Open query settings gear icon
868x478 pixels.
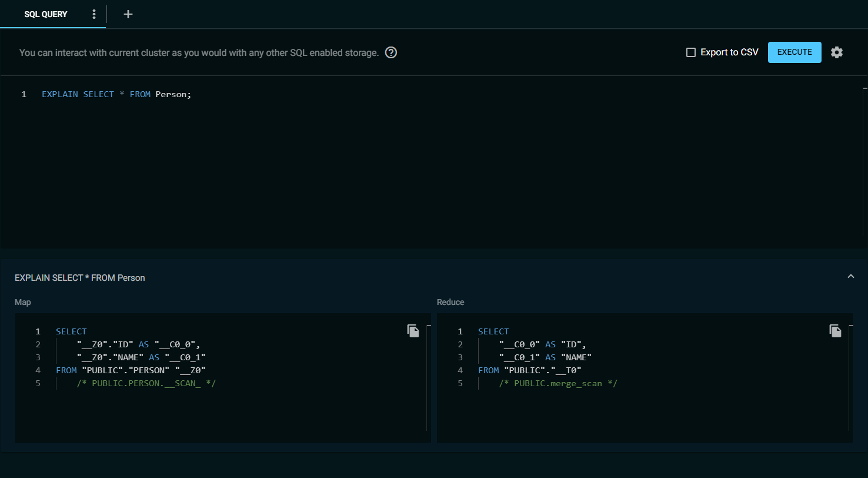click(x=837, y=52)
